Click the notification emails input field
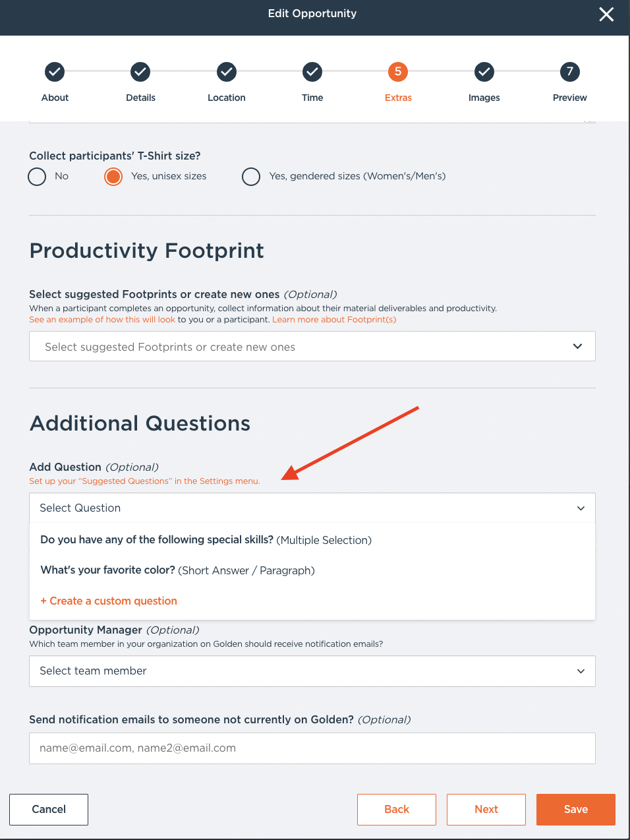Image resolution: width=630 pixels, height=840 pixels. coord(312,748)
